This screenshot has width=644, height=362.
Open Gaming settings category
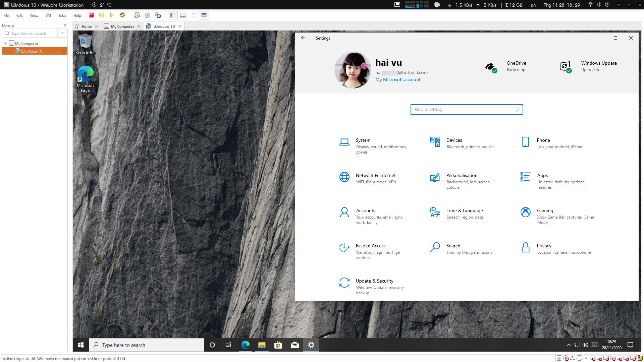point(557,216)
